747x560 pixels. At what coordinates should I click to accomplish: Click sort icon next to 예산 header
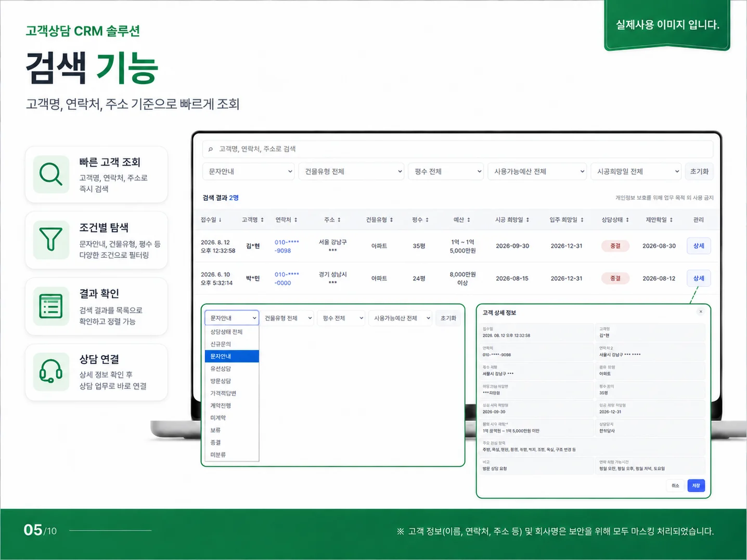click(468, 220)
